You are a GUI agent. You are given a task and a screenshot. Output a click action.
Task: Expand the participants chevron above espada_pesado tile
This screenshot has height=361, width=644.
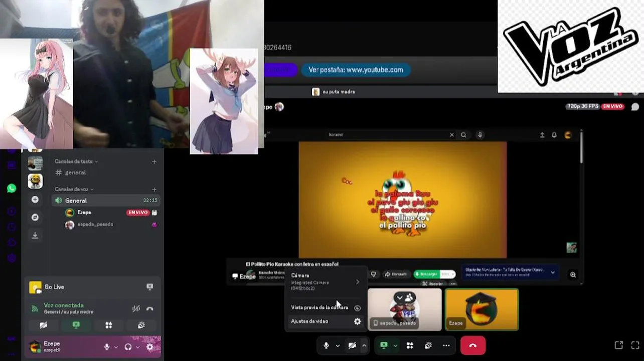tap(400, 297)
